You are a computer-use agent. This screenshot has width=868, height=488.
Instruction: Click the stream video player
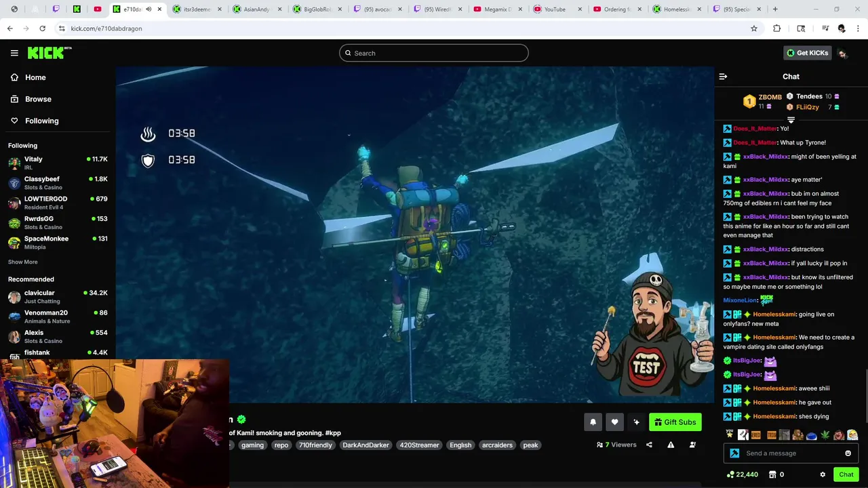coord(414,235)
